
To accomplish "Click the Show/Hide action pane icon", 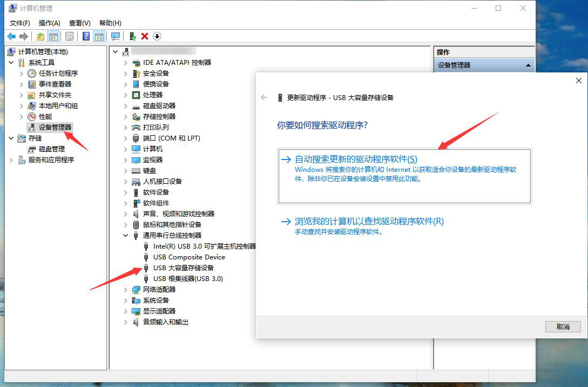I will tap(99, 36).
